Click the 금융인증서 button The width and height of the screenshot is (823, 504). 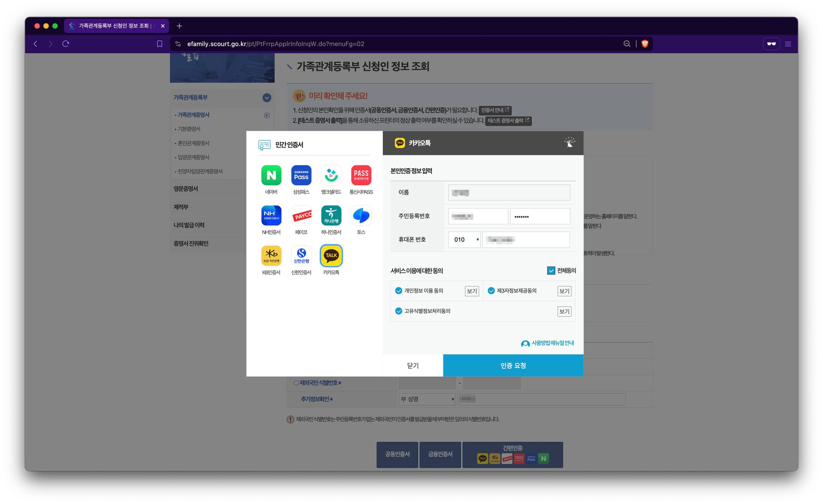click(440, 455)
